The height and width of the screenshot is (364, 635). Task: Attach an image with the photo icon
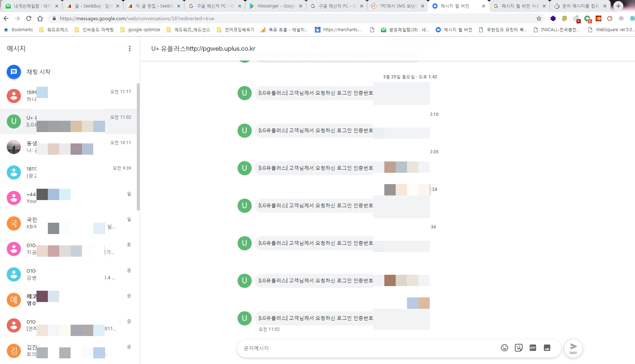point(547,348)
